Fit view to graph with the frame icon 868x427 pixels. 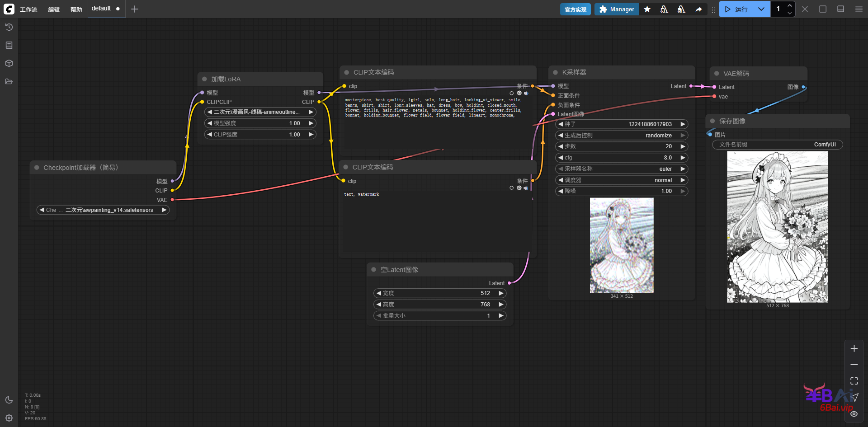pos(854,381)
